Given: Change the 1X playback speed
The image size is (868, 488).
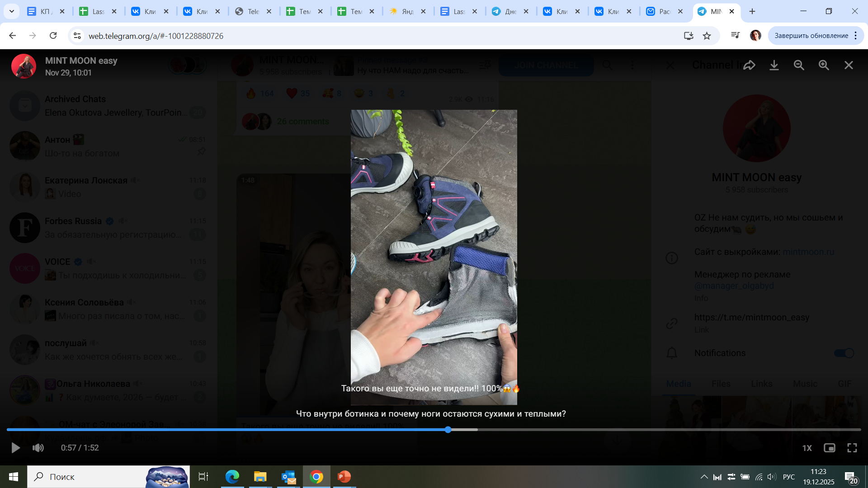Looking at the screenshot, I should click(807, 448).
